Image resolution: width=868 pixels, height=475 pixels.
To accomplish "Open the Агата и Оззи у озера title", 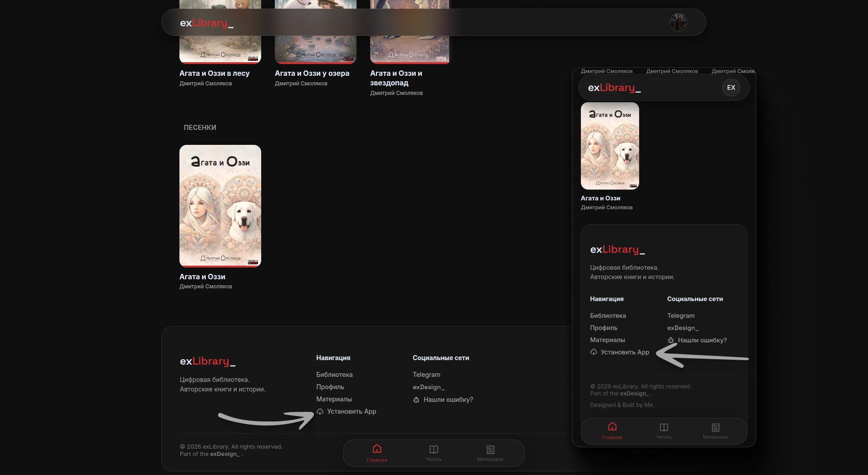I will click(x=312, y=73).
